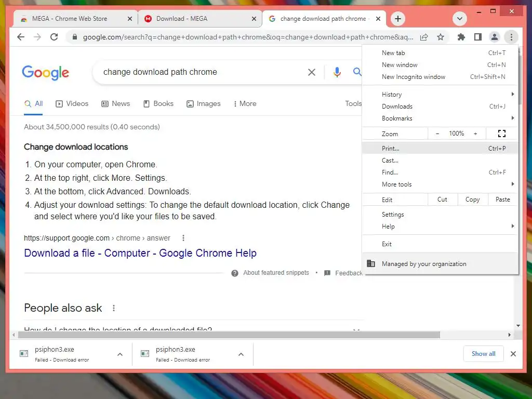Choose Exit to quit Chrome
Image resolution: width=532 pixels, height=399 pixels.
pos(440,244)
